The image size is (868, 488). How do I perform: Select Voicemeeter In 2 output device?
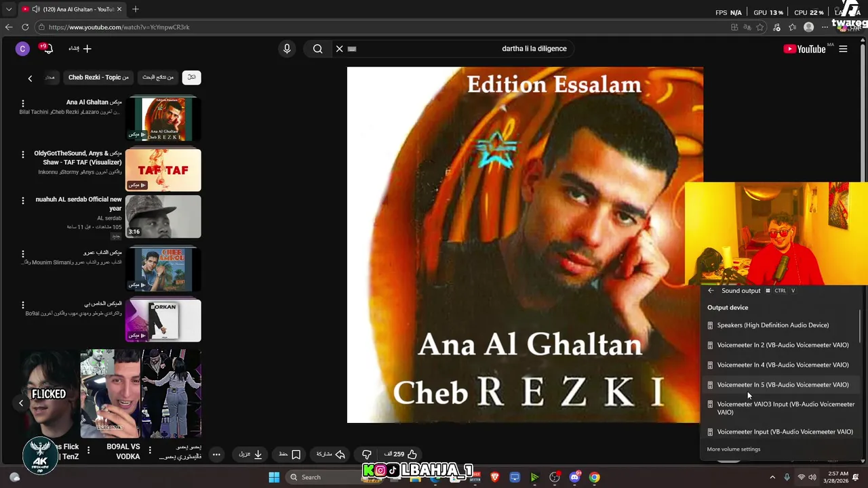pos(780,345)
